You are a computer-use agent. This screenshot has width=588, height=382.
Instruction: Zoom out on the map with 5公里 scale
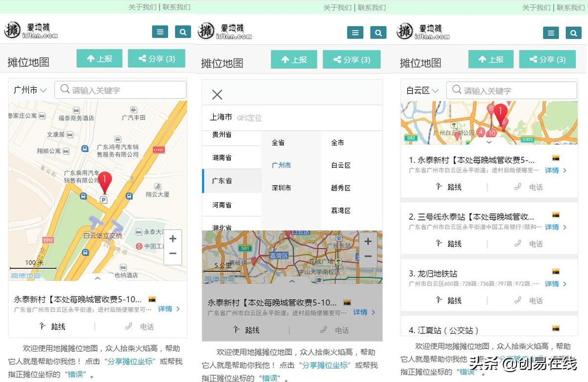coord(368,257)
